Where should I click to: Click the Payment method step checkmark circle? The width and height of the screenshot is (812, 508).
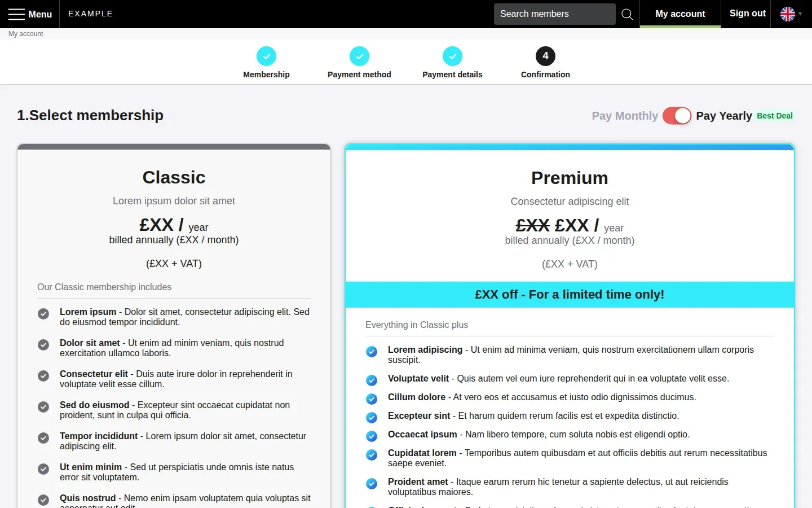tap(359, 56)
